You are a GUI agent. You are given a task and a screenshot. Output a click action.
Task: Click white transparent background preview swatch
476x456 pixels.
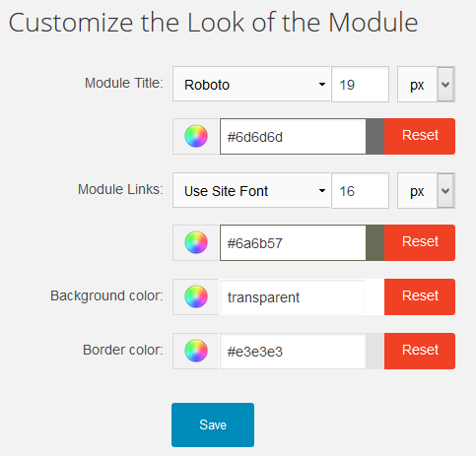tap(375, 296)
